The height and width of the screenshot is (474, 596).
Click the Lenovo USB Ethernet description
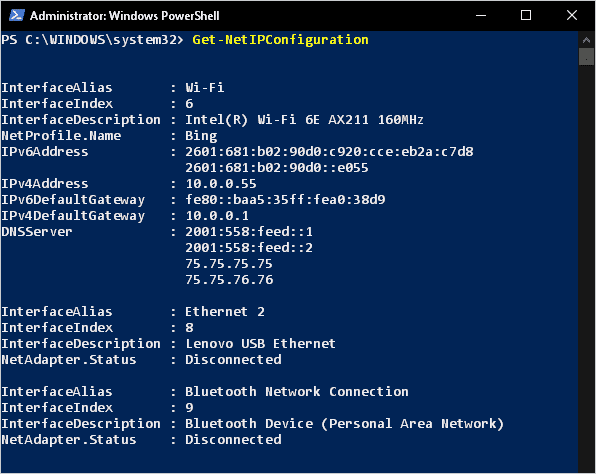pos(260,344)
